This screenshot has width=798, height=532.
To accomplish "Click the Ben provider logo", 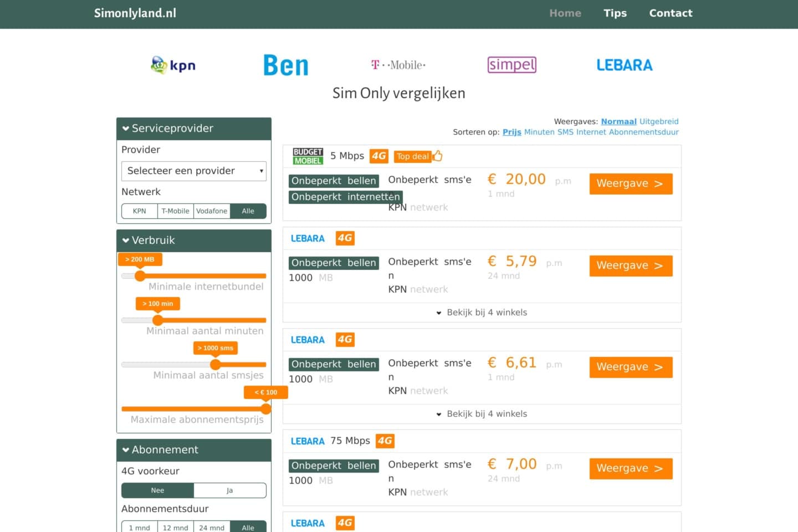I will pos(286,65).
